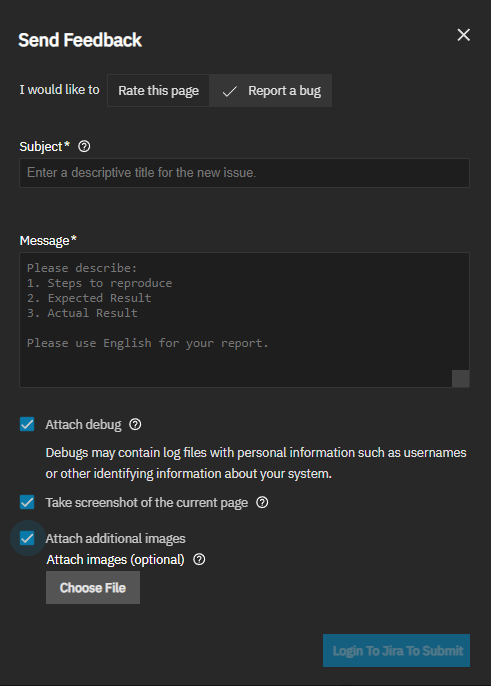Screen dimensions: 491x686
Task: Click the checkmark icon beside Report a bug
Action: (229, 91)
